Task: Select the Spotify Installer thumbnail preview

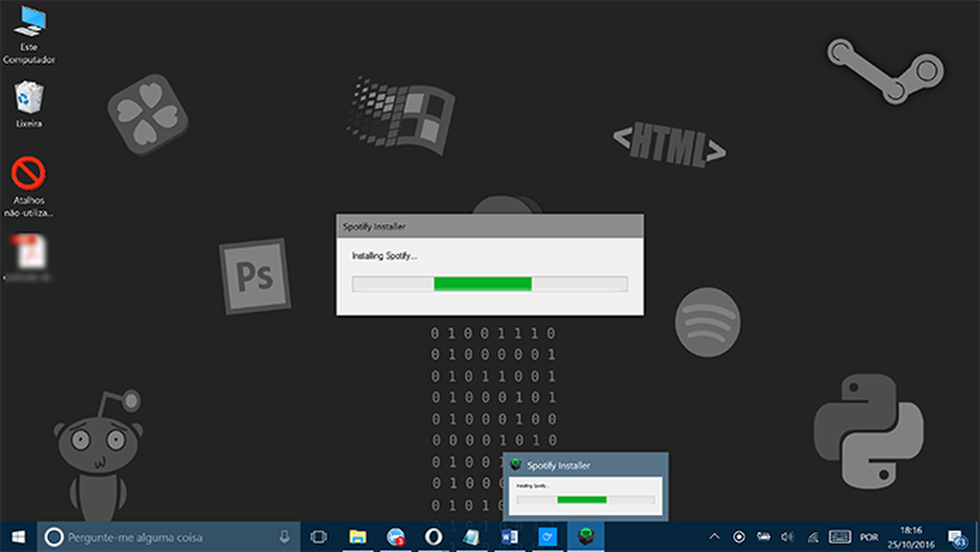Action: (585, 488)
